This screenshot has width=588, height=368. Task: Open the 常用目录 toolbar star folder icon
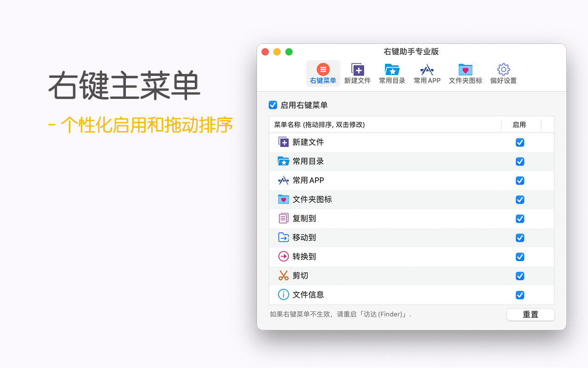coord(392,69)
